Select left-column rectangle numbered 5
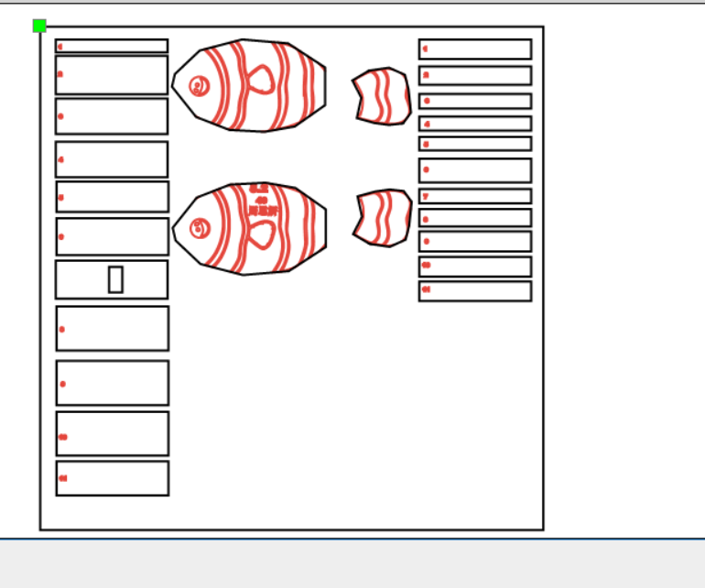The image size is (705, 588). [x=113, y=197]
